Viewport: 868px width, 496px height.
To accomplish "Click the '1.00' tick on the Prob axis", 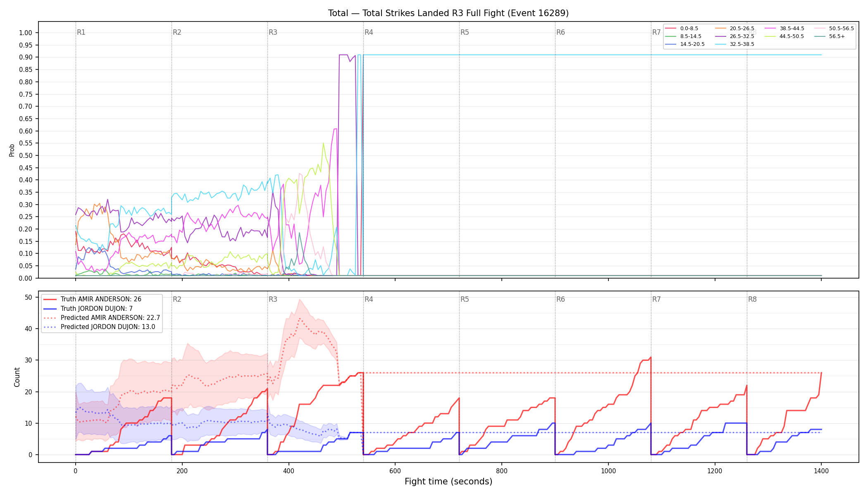I will point(26,33).
